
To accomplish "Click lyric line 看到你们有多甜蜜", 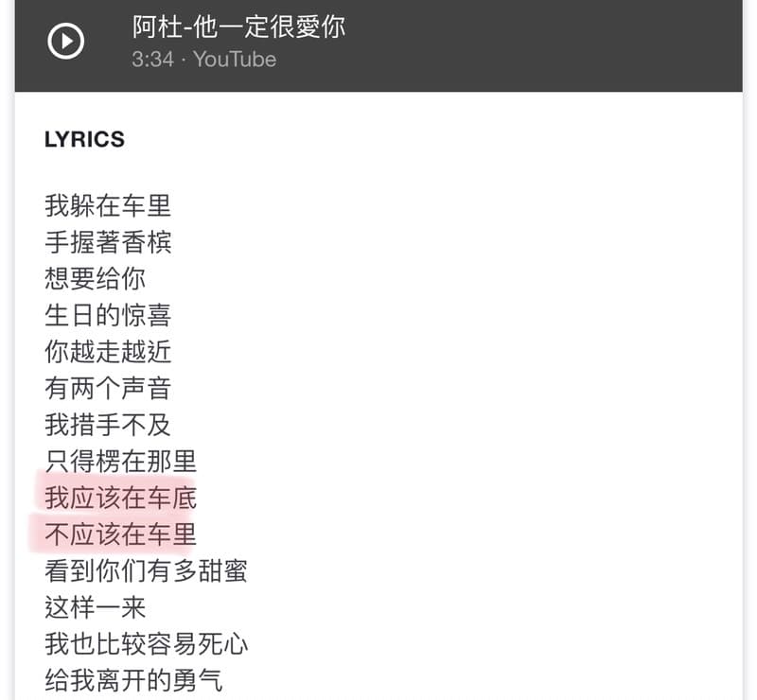I will pyautogui.click(x=147, y=570).
